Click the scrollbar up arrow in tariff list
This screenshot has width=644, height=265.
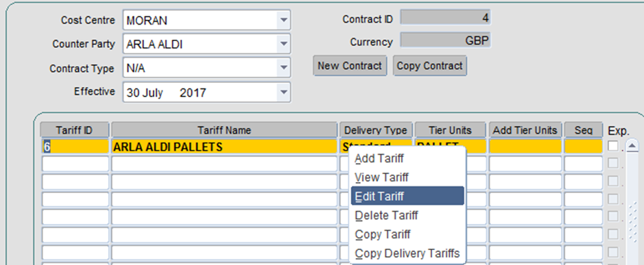pos(632,145)
